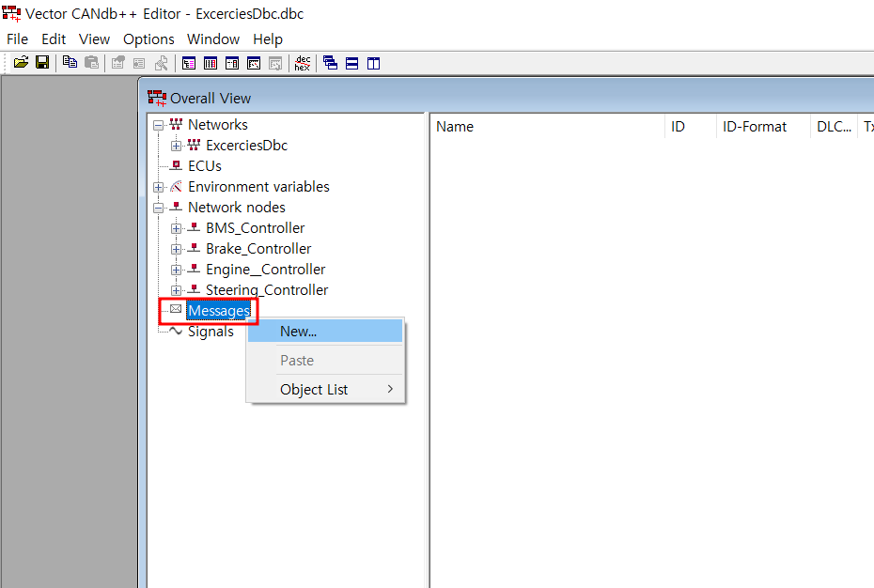Toggle dec/hex number display
The height and width of the screenshot is (588, 874).
tap(303, 63)
